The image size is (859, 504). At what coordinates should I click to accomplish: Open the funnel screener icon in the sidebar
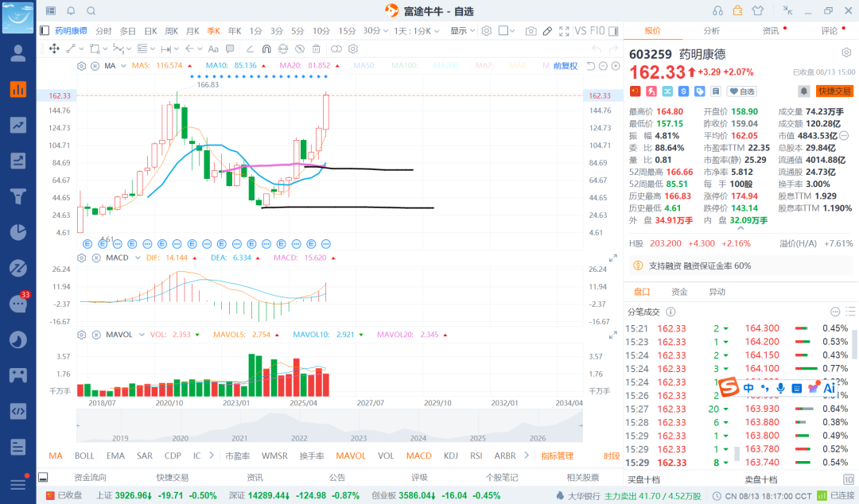click(18, 196)
